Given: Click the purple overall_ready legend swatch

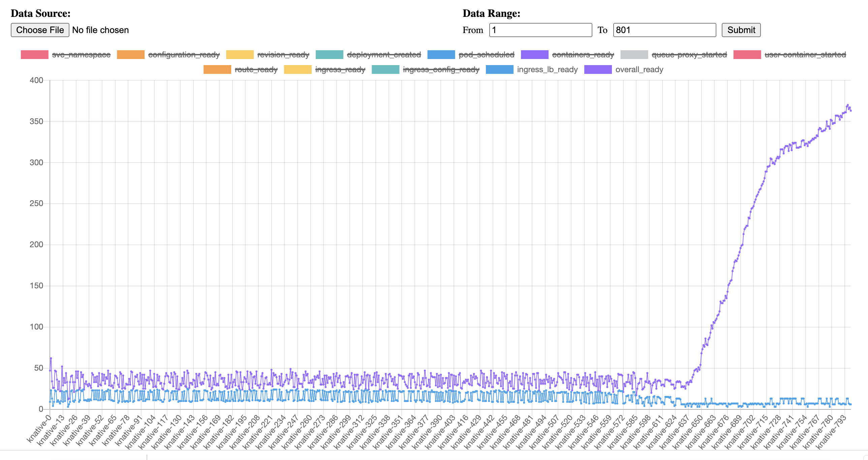Looking at the screenshot, I should click(598, 69).
